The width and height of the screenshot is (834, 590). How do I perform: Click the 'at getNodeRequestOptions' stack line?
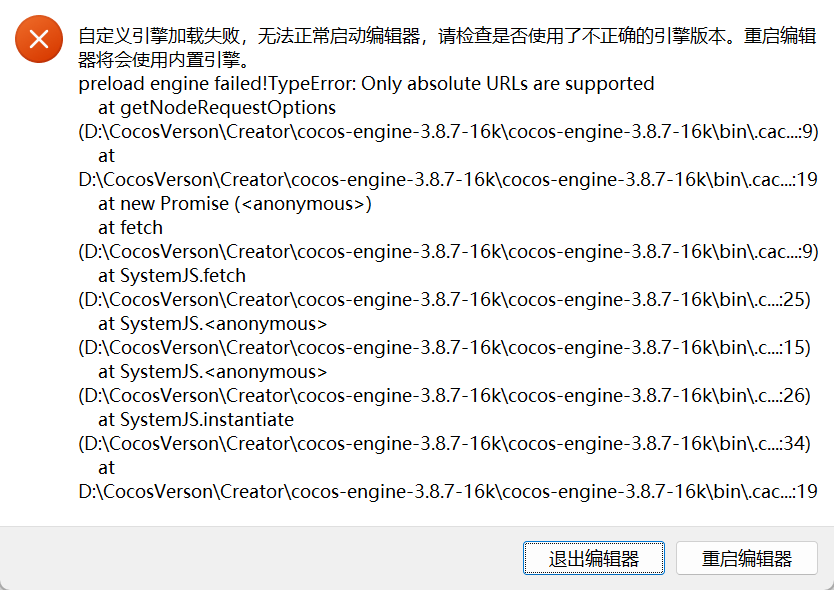click(x=217, y=108)
